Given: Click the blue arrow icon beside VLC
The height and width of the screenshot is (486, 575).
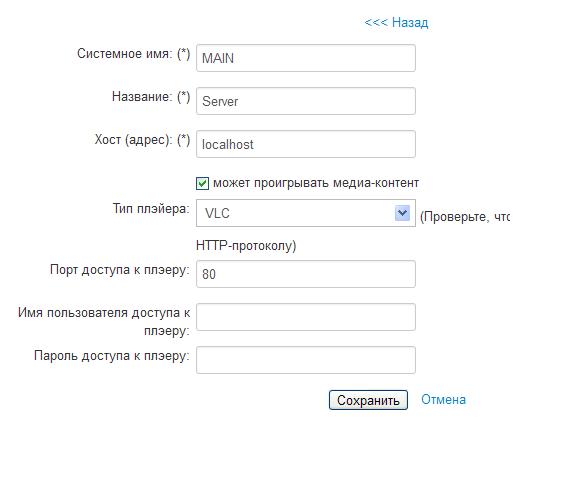Looking at the screenshot, I should (x=402, y=213).
